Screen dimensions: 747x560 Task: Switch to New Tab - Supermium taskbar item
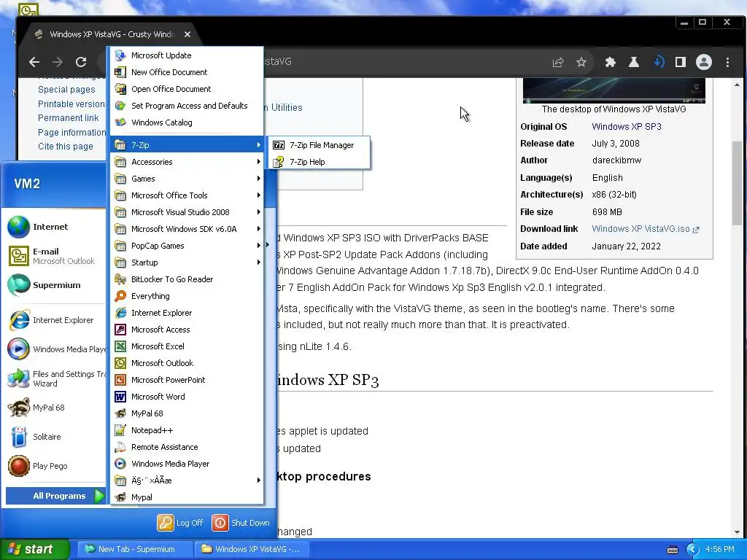tap(135, 549)
